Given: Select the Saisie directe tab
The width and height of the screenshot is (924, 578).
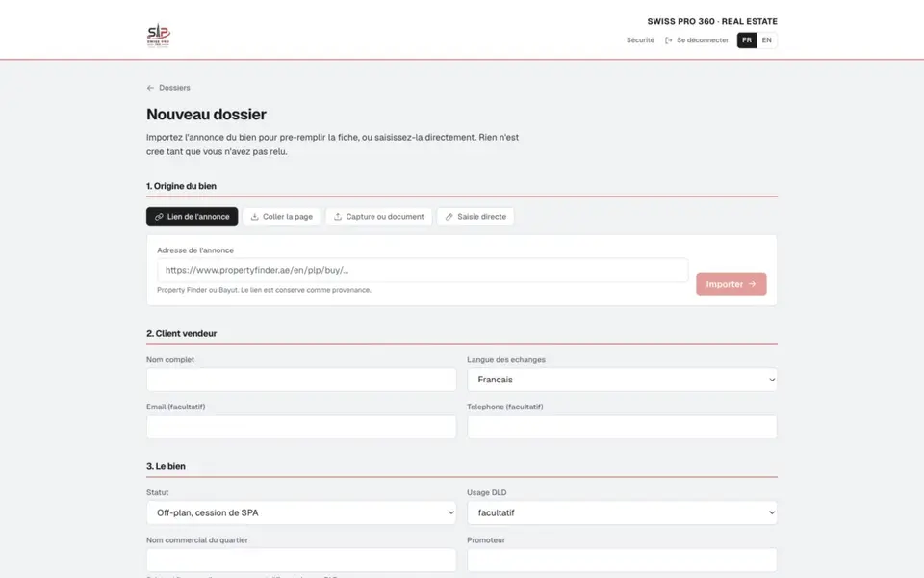Looking at the screenshot, I should 475,217.
